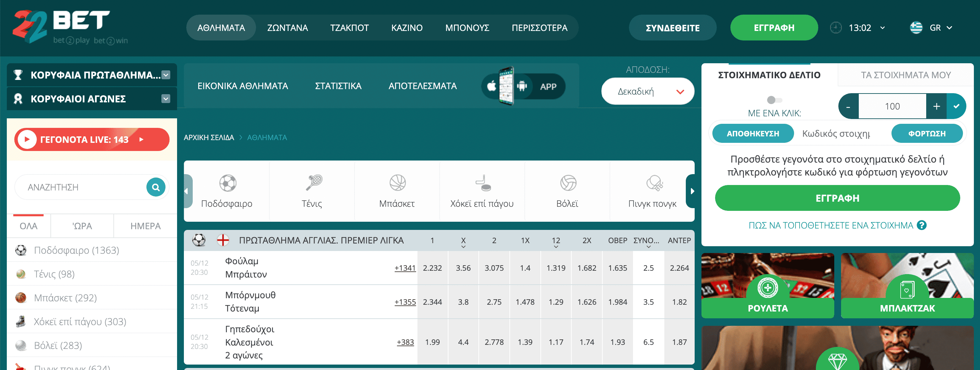Click the Apple iOS app icon
The height and width of the screenshot is (370, 980).
491,86
